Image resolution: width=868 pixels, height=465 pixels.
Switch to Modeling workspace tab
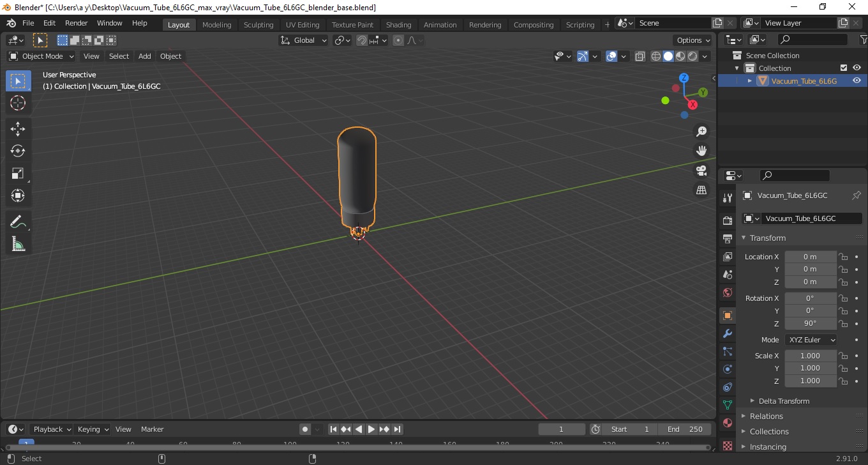point(216,25)
